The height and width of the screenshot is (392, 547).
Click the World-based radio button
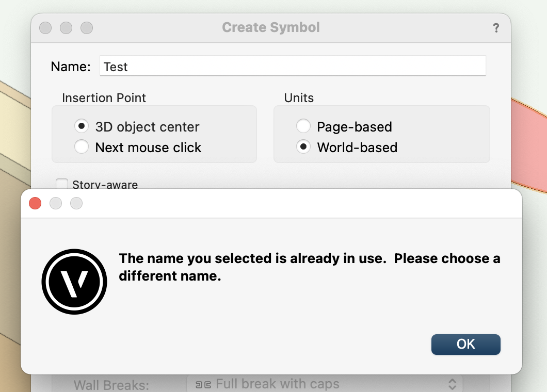[303, 146]
